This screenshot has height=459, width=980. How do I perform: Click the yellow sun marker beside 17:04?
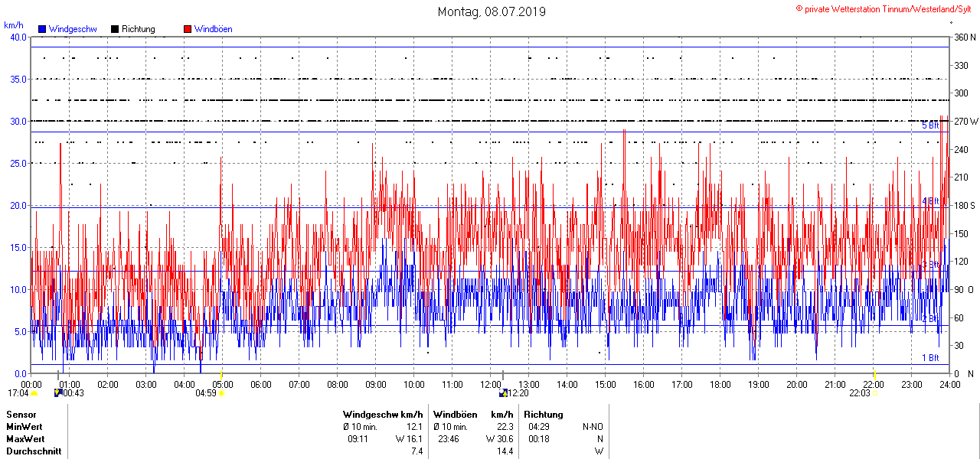(34, 393)
